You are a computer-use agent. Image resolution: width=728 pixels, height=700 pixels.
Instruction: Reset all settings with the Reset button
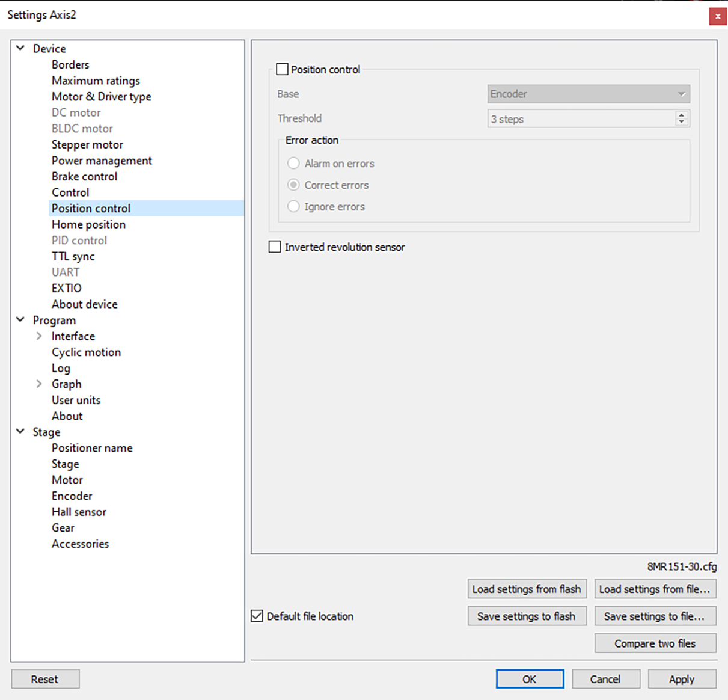[x=44, y=678]
